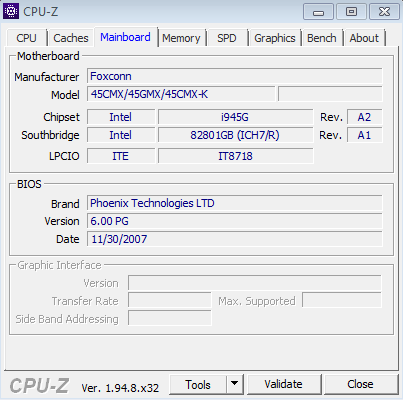Switch to the CPU tab
The height and width of the screenshot is (400, 403).
[26, 38]
